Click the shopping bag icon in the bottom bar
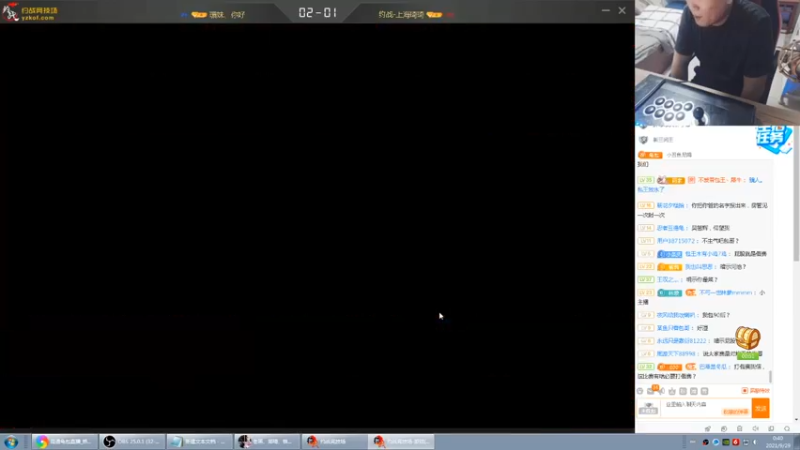 [x=739, y=429]
